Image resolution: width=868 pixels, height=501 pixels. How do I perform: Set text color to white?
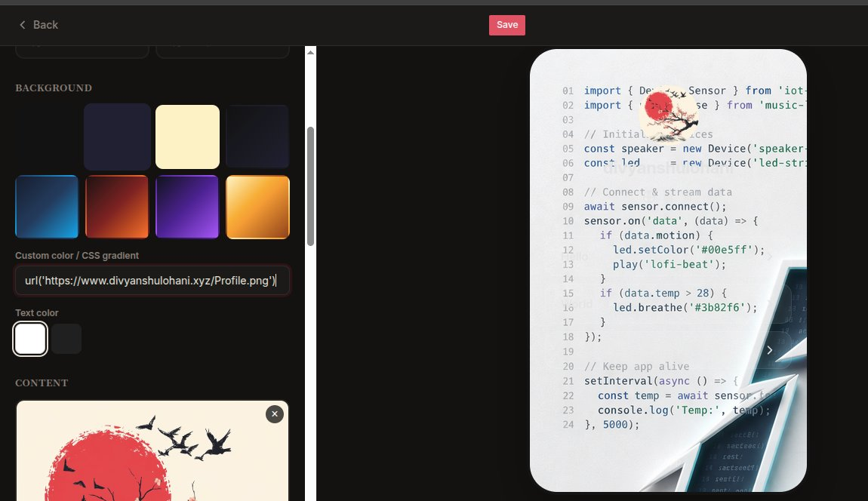point(30,339)
